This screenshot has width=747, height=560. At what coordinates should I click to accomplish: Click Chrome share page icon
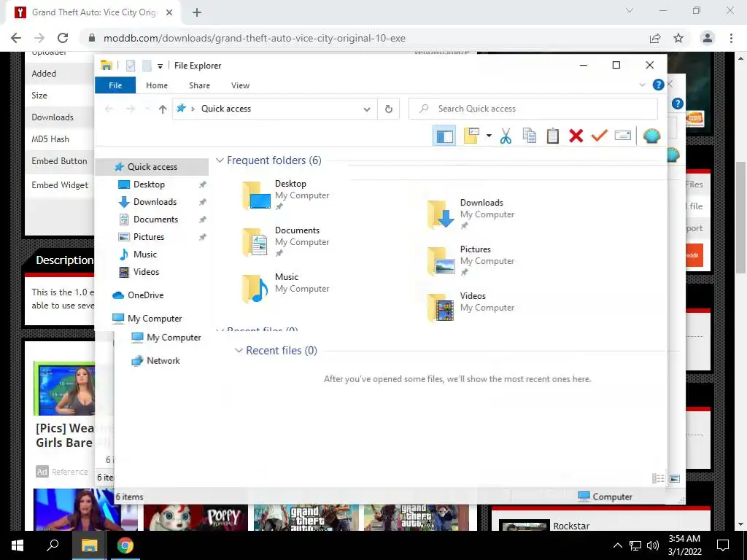click(655, 38)
